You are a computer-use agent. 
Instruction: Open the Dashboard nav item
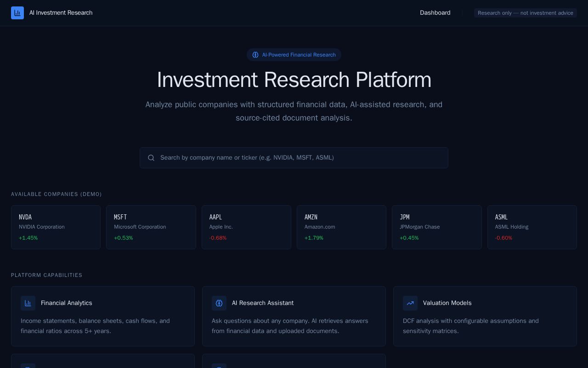pos(435,13)
